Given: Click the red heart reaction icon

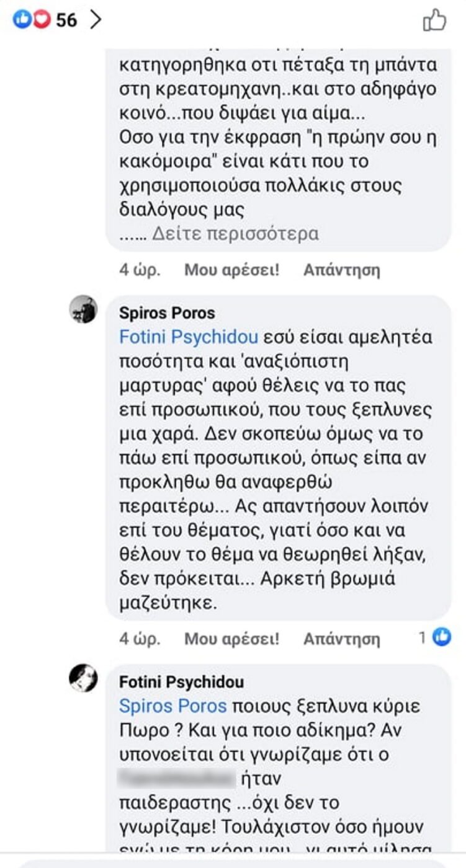Looking at the screenshot, I should point(40,20).
